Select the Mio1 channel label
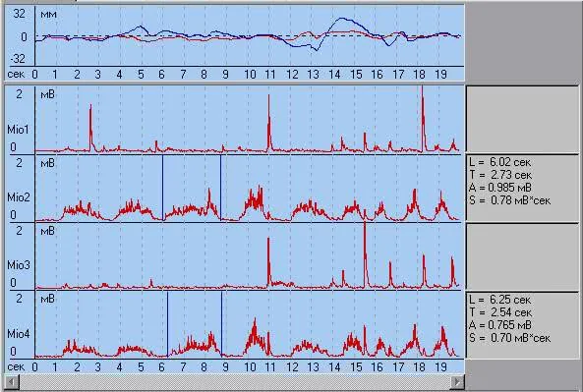The width and height of the screenshot is (583, 392). tap(18, 130)
